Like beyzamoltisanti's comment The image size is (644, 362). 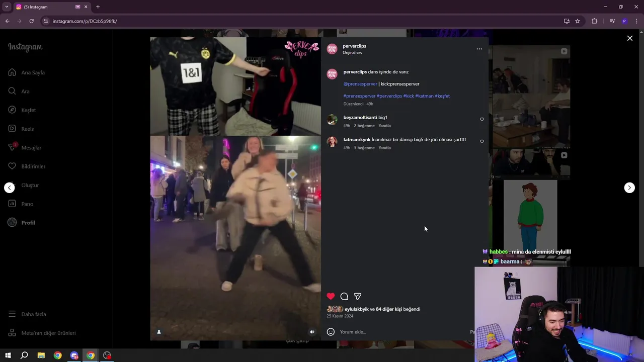[481, 119]
